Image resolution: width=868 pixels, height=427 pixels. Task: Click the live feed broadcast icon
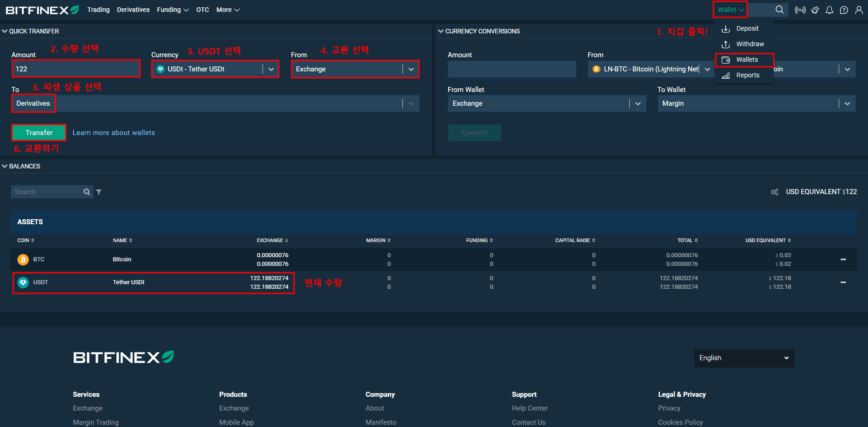pos(800,10)
